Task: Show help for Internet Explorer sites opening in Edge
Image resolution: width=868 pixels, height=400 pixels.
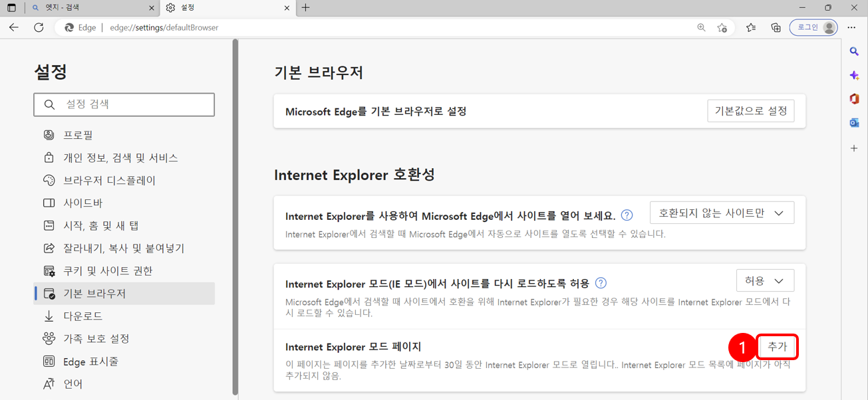Action: (x=627, y=215)
